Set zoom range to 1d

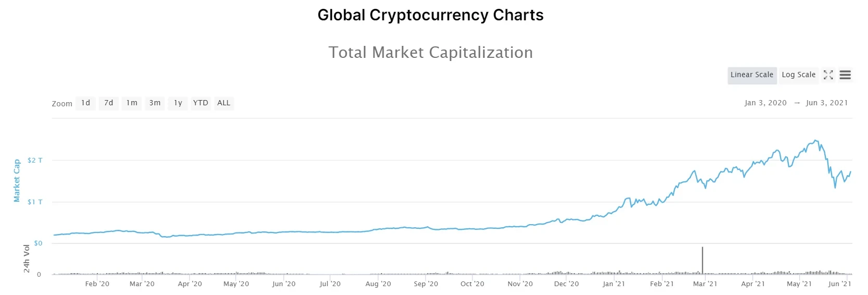coord(86,103)
